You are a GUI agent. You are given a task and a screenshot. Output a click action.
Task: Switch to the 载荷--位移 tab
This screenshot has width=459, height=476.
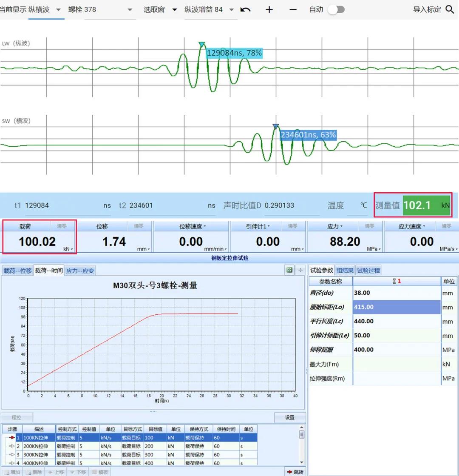(x=17, y=271)
